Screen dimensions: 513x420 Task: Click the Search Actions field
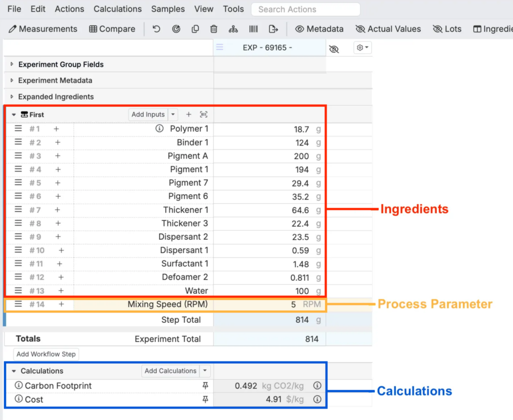(306, 9)
